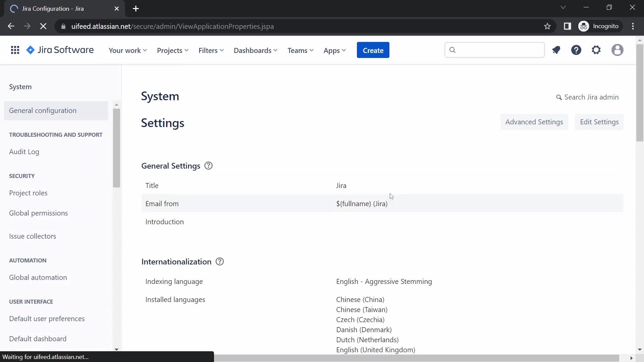Click the Introduction row label
This screenshot has height=362, width=644.
(x=164, y=222)
